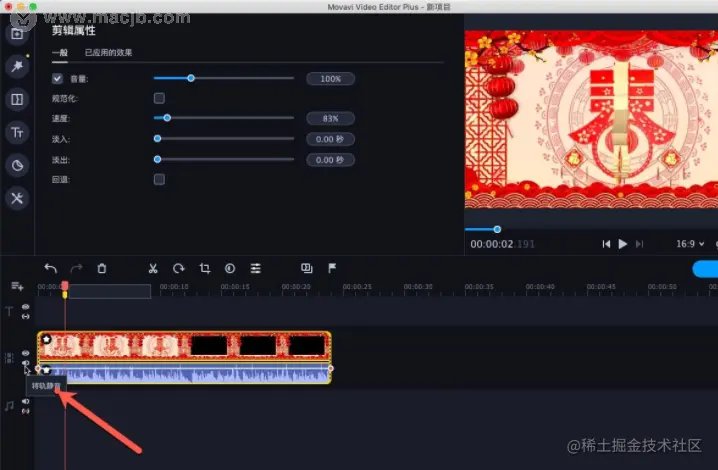Click the video preview window
The width and height of the screenshot is (718, 470).
coord(591,119)
